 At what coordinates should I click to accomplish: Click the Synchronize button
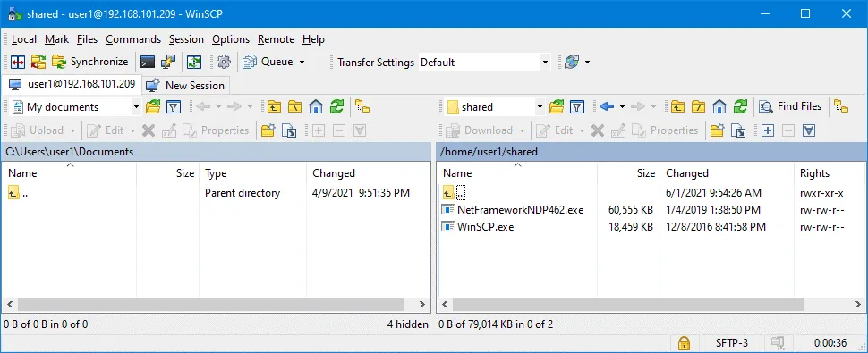point(90,62)
